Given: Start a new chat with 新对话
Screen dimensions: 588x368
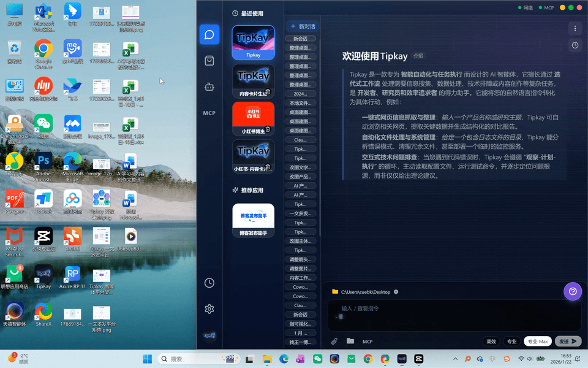Looking at the screenshot, I should pyautogui.click(x=303, y=26).
